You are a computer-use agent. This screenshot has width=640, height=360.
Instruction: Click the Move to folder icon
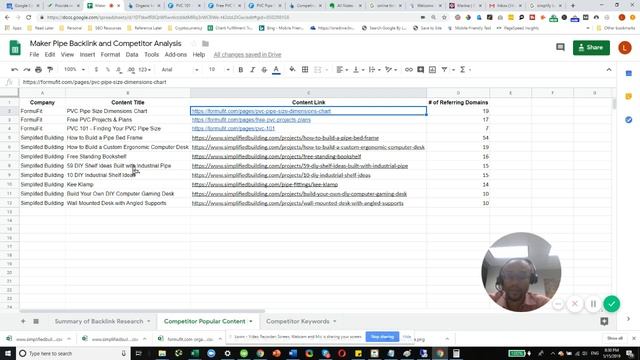click(x=205, y=44)
